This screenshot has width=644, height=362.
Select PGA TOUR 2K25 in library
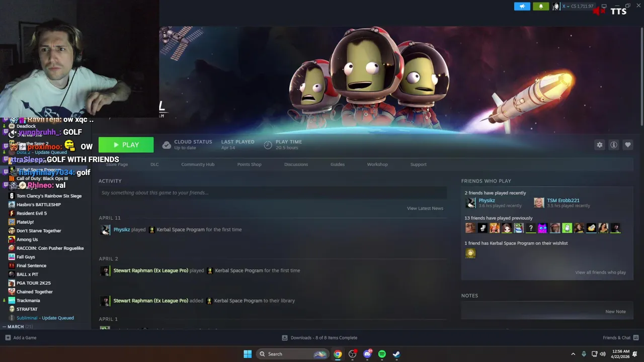[x=34, y=283]
